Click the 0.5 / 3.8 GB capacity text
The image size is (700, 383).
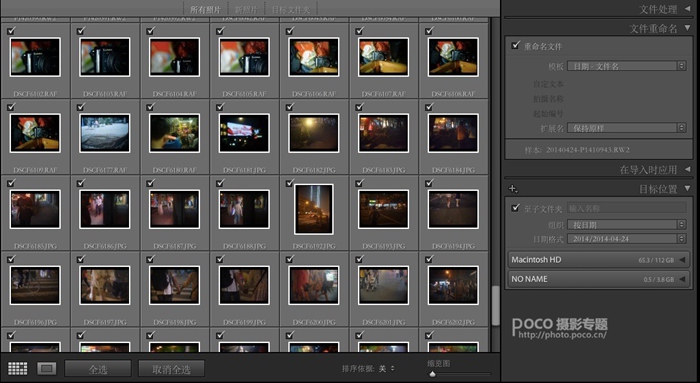point(658,279)
